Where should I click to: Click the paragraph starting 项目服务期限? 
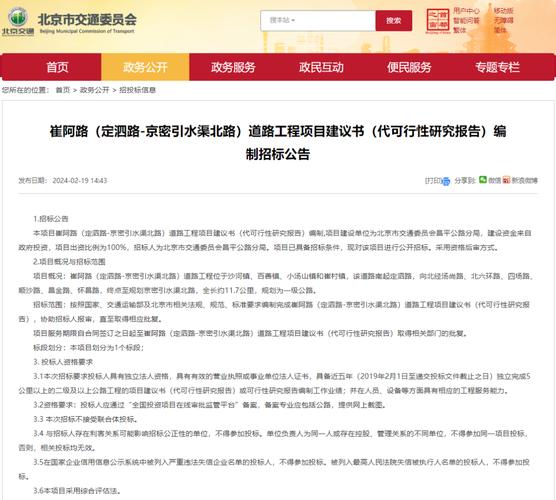251,333
